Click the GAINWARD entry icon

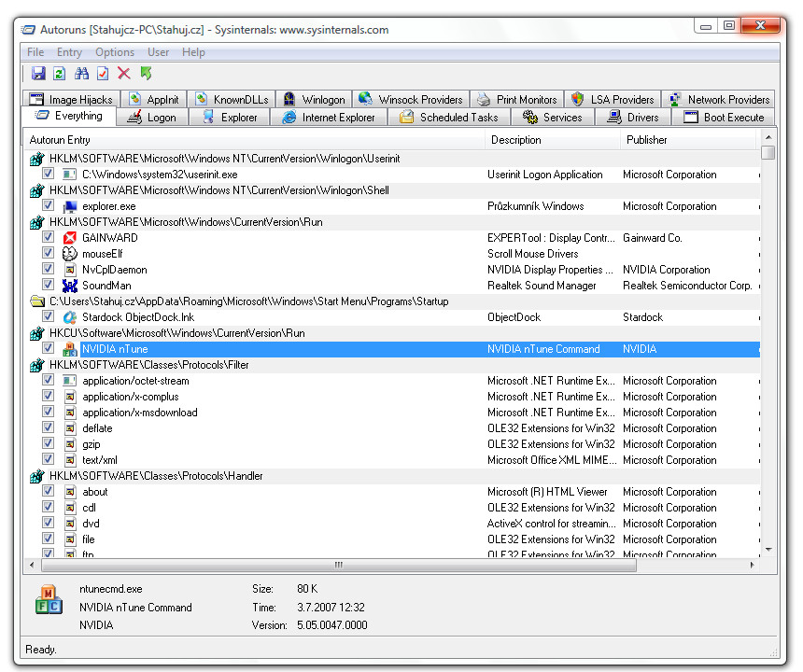[x=70, y=238]
